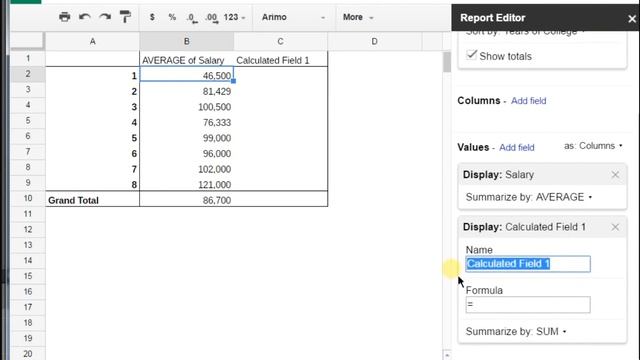Open the Arimo font dropdown

tap(293, 17)
